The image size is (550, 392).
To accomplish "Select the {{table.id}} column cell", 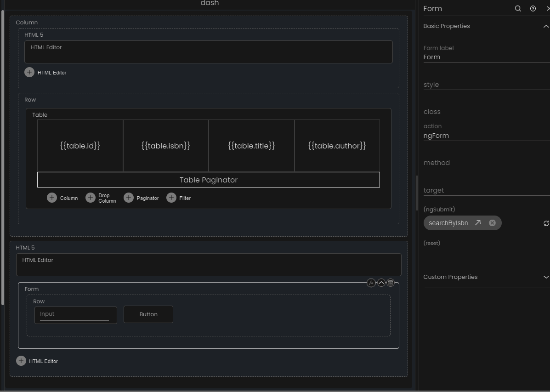I will [x=80, y=146].
